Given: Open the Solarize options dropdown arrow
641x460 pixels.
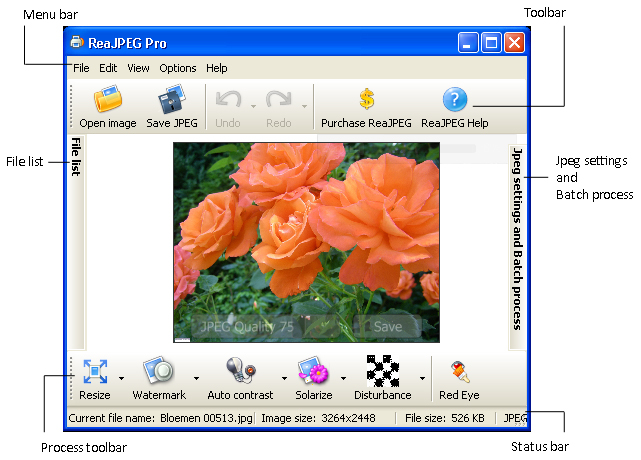Looking at the screenshot, I should click(x=343, y=378).
